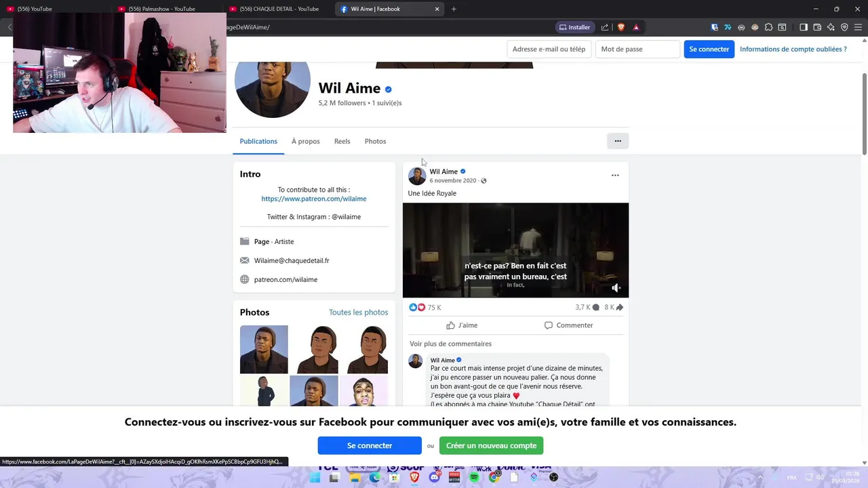
Task: Open profile three-dot more menu
Action: pyautogui.click(x=618, y=141)
